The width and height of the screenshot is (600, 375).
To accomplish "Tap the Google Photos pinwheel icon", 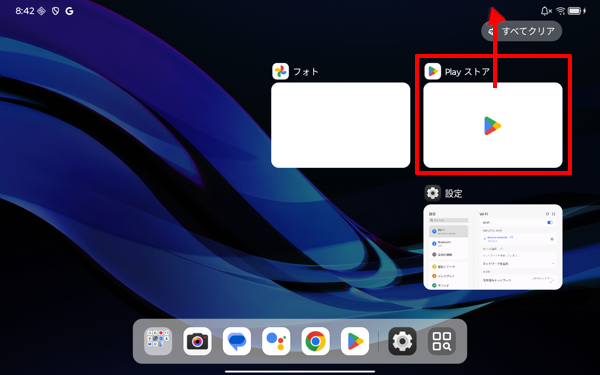I will click(280, 72).
